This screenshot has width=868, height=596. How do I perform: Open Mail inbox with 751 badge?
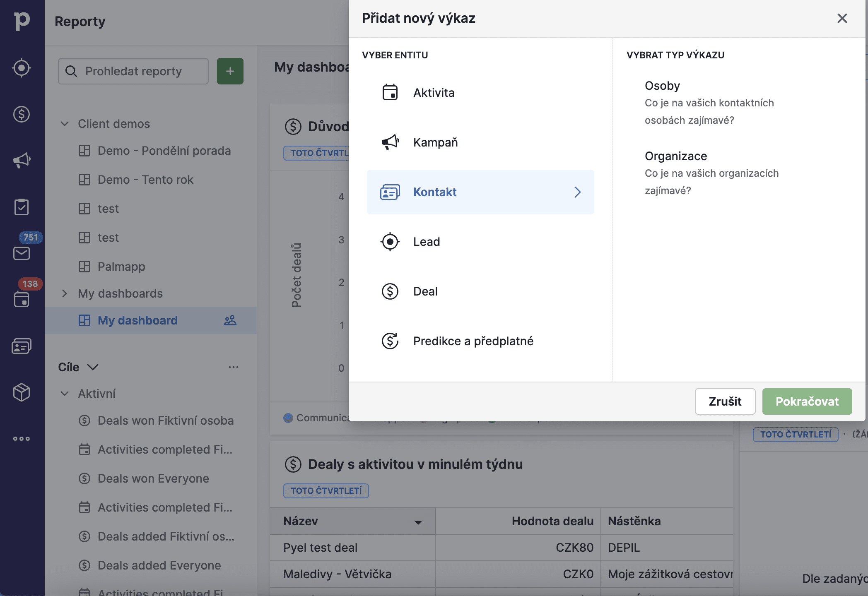pyautogui.click(x=22, y=252)
